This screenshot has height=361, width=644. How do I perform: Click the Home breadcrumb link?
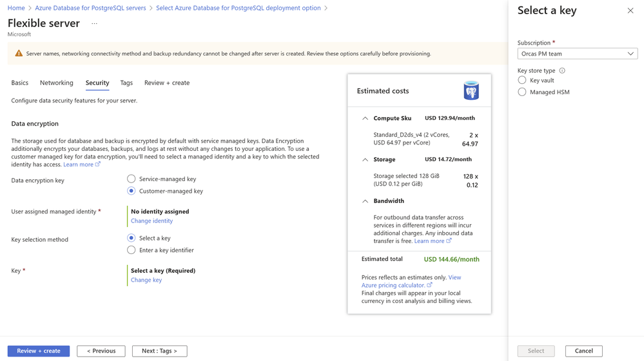click(16, 8)
